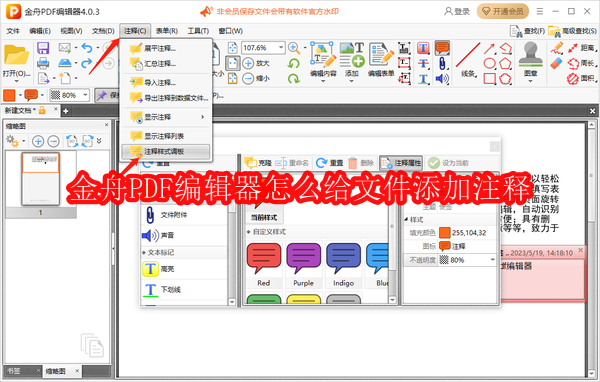Zoom in with the 放大 plus icon
Screen dimensions: 600x382
pos(248,63)
